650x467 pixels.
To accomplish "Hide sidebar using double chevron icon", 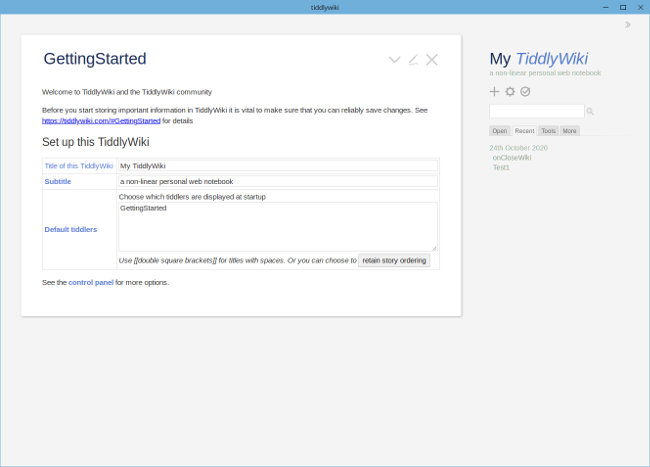I will (x=628, y=25).
